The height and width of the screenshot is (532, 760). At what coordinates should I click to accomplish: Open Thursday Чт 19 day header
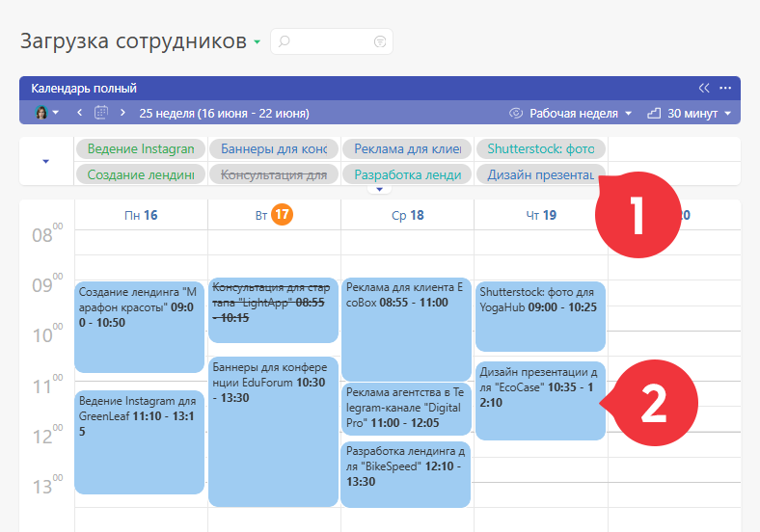[x=541, y=215]
